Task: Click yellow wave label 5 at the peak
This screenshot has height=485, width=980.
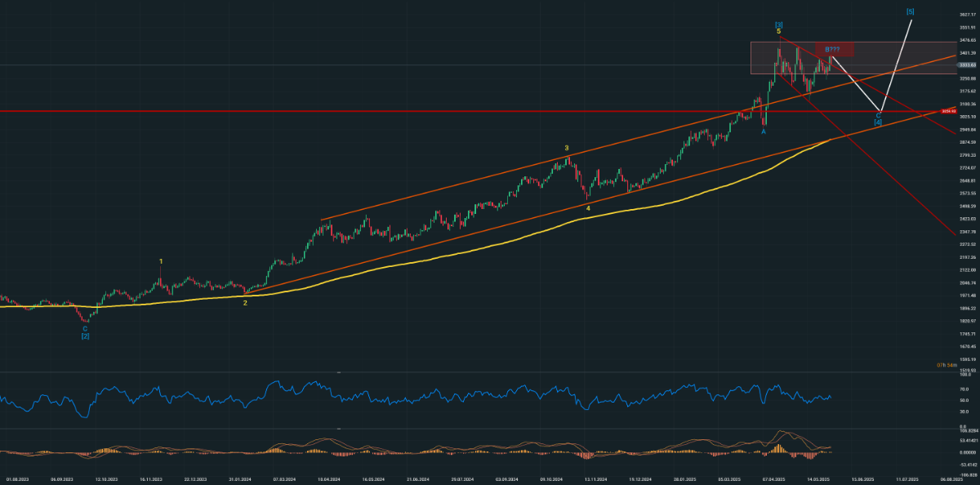Action: coord(778,32)
